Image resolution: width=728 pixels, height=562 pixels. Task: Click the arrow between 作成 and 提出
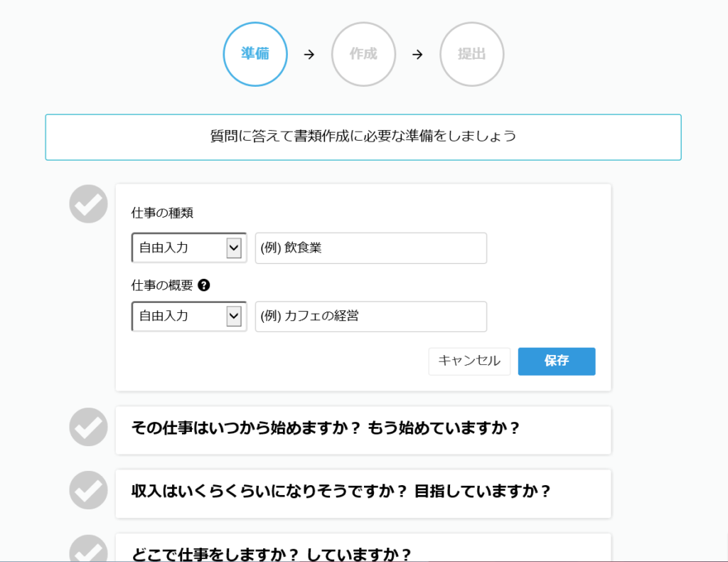pos(417,54)
